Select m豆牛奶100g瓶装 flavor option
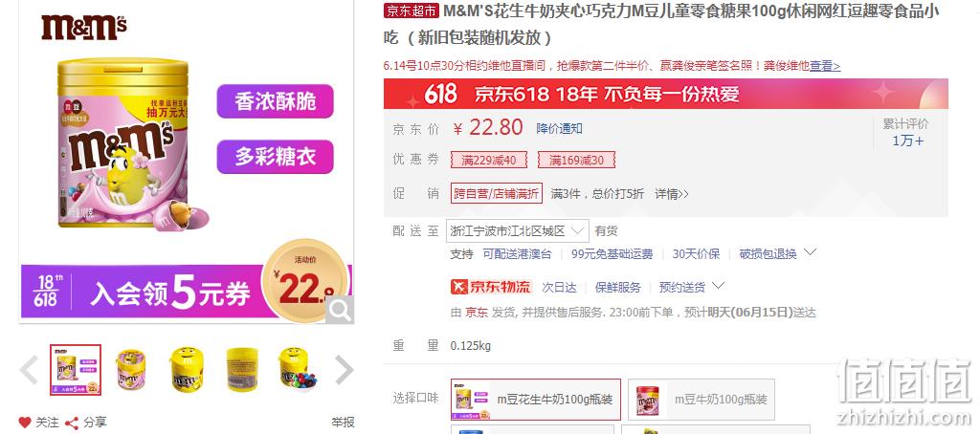980x434 pixels. click(702, 399)
